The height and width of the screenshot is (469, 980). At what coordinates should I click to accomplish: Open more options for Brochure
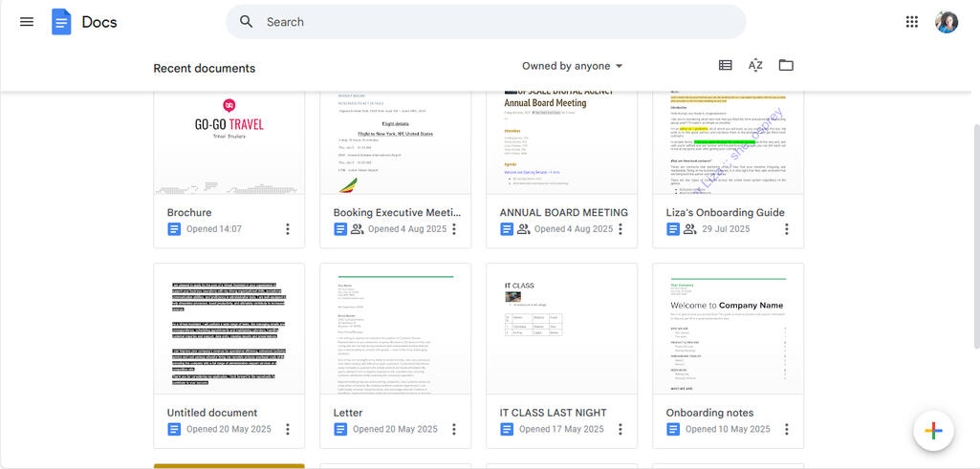tap(288, 229)
